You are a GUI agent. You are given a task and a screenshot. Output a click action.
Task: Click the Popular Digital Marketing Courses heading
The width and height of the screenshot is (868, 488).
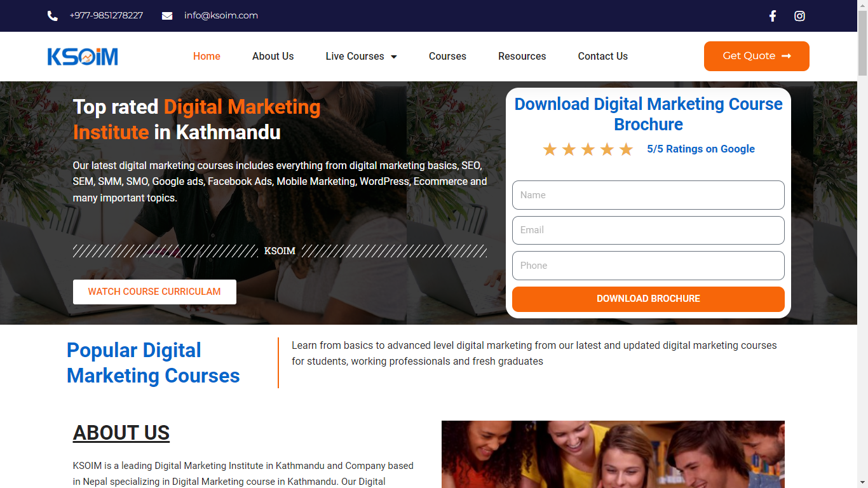[153, 363]
